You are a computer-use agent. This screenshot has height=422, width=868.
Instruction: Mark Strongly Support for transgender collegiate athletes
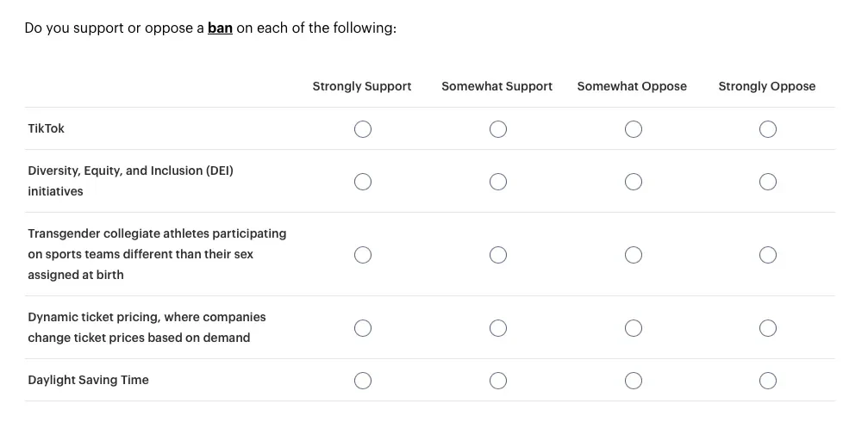[363, 255]
